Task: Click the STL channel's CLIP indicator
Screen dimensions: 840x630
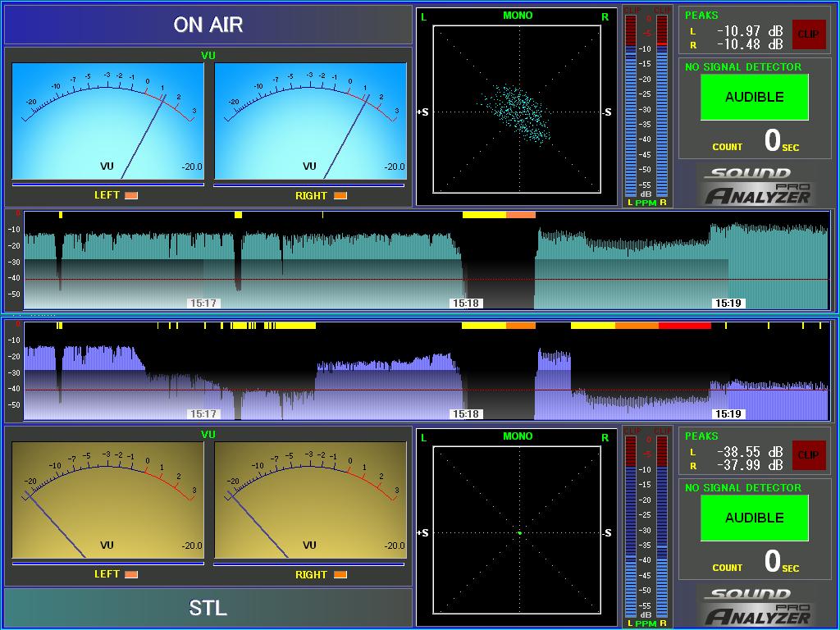Action: point(808,454)
